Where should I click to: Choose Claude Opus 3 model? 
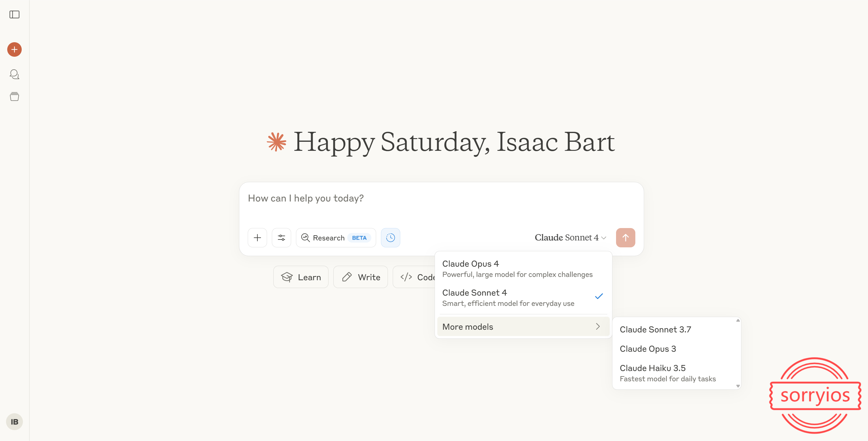(x=675, y=349)
